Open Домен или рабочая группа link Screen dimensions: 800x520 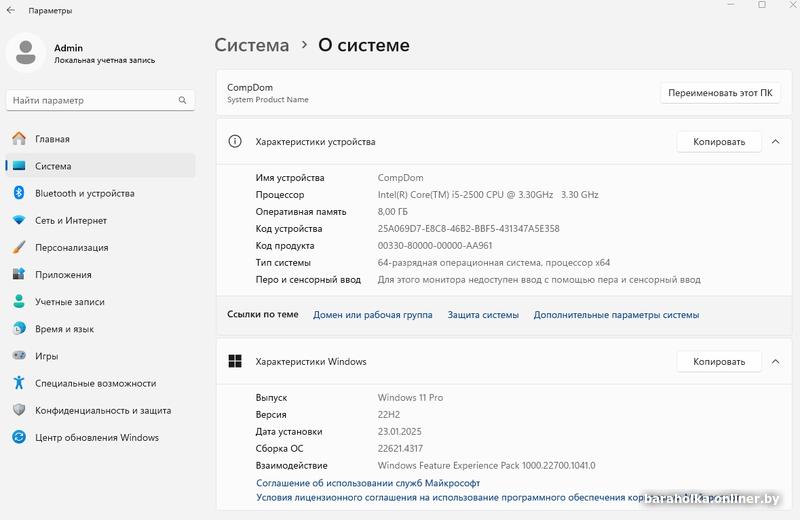click(x=372, y=315)
